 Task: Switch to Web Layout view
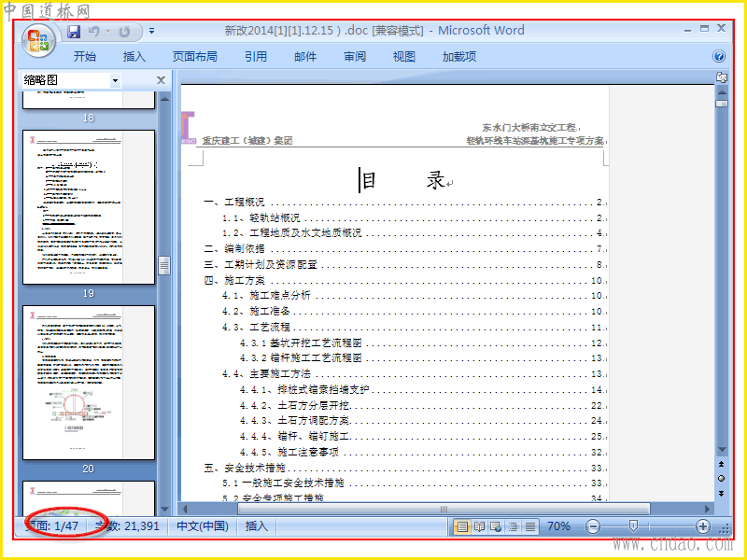[x=496, y=526]
